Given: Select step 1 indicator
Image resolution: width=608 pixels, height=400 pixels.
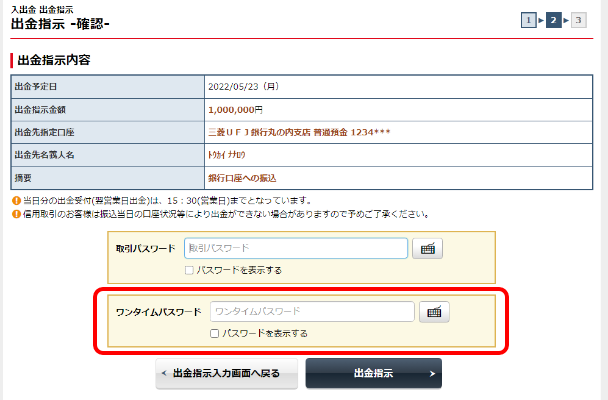Looking at the screenshot, I should click(528, 20).
